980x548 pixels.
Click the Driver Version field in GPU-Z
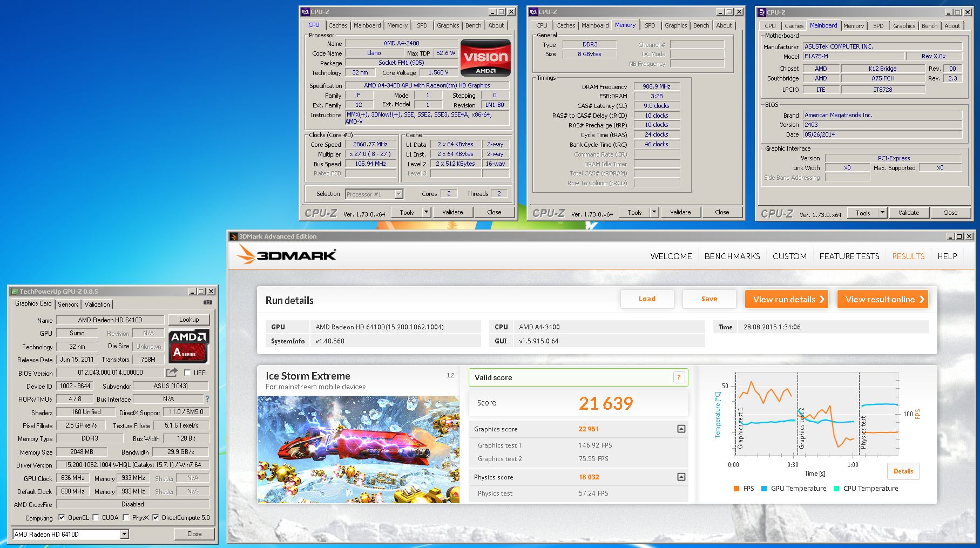(x=133, y=465)
